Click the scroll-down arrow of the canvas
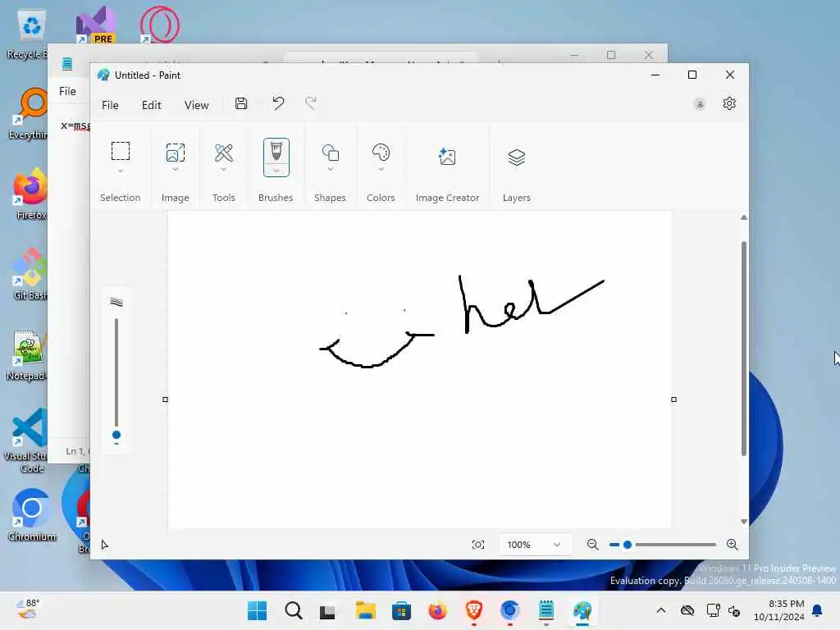840x630 pixels. pos(743,521)
